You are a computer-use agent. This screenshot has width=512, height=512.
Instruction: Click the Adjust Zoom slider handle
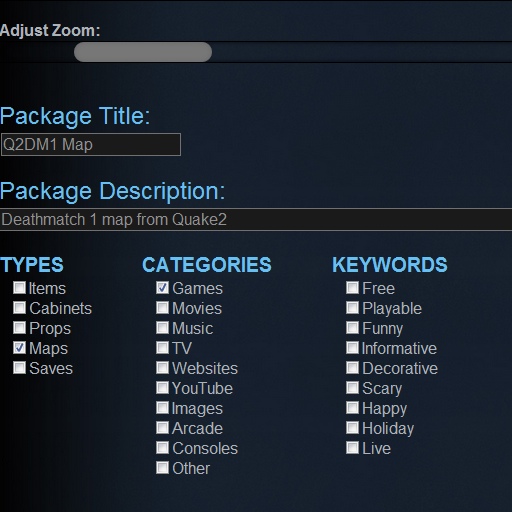pyautogui.click(x=143, y=52)
